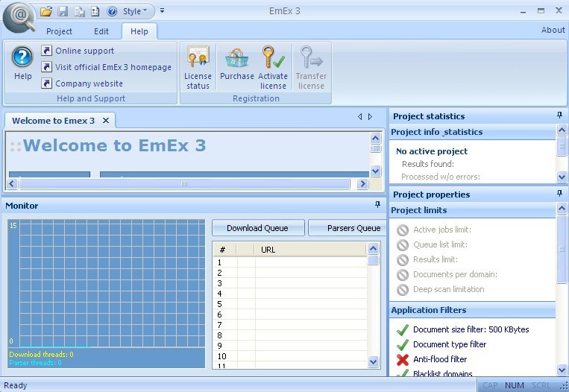Select the Welcome to Emex 3 tab
569x392 pixels.
[54, 121]
